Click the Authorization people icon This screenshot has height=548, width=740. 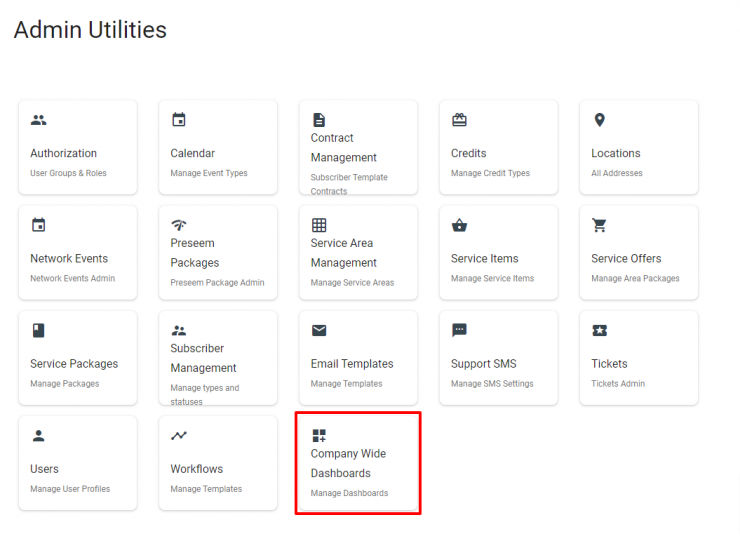39,120
